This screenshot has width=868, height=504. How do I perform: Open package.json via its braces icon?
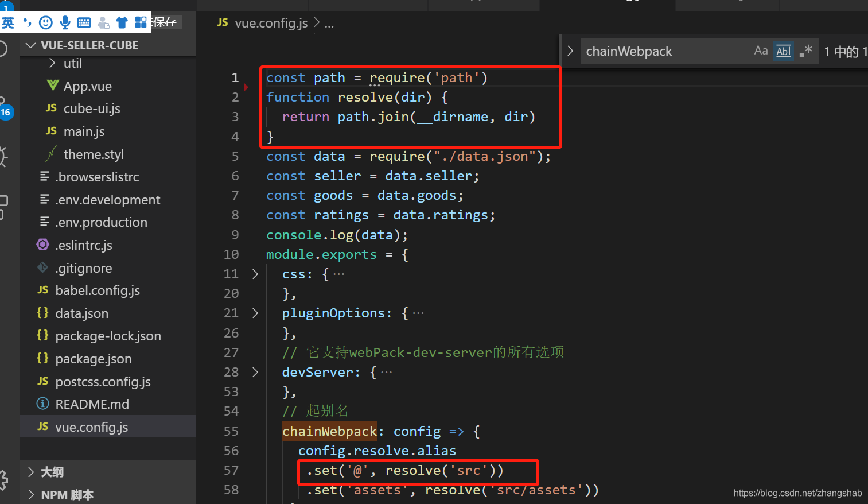(x=43, y=358)
